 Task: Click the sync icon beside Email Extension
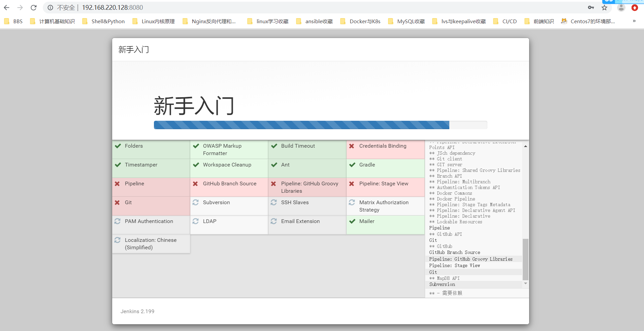pos(274,221)
